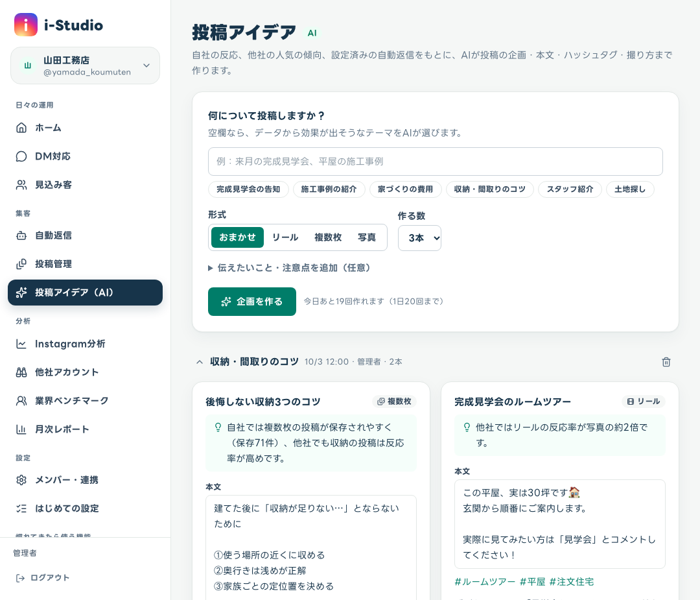Viewport: 700px width, 600px height.
Task: Choose the 土地探し topic chip
Action: 630,189
